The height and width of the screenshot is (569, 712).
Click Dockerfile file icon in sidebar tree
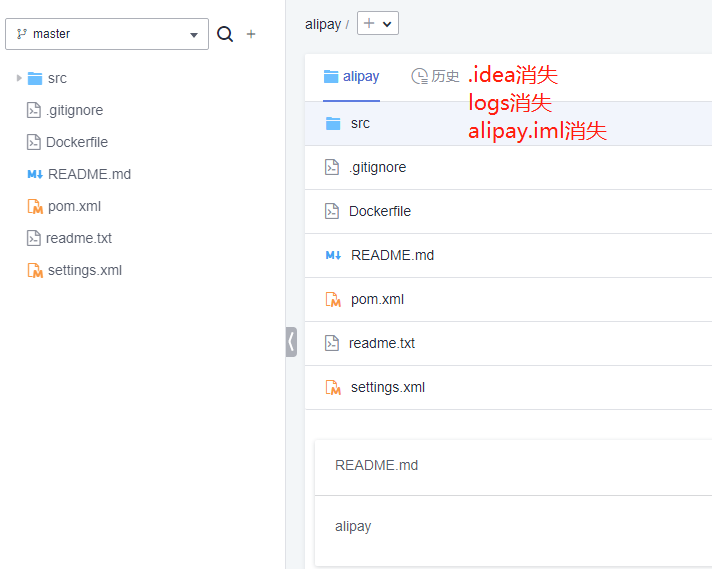point(34,142)
